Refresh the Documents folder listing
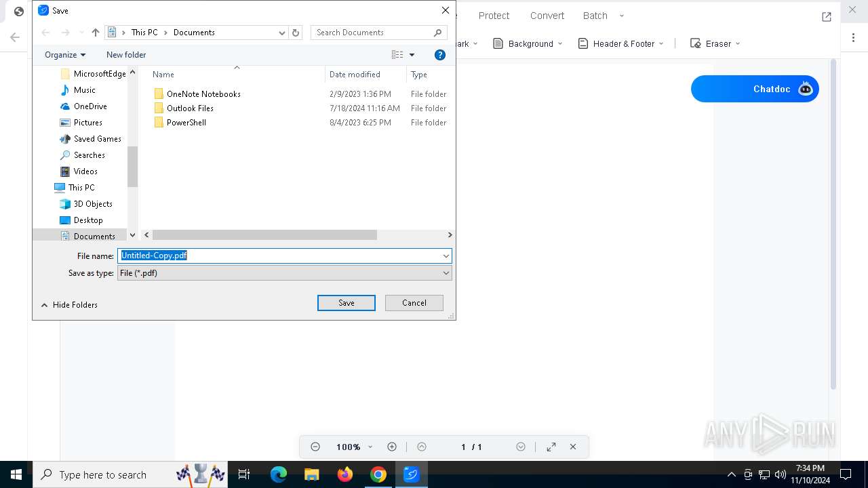Screen dimensions: 868x488 tap(296, 33)
